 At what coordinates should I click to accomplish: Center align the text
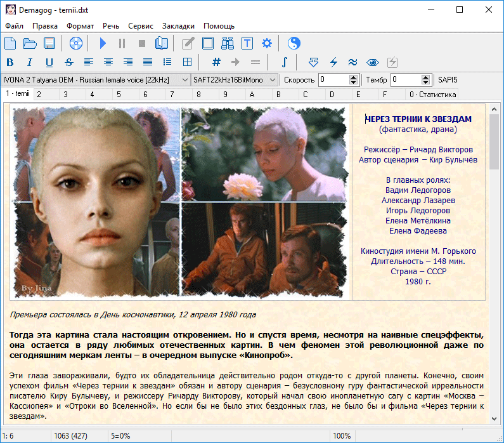[x=108, y=62]
